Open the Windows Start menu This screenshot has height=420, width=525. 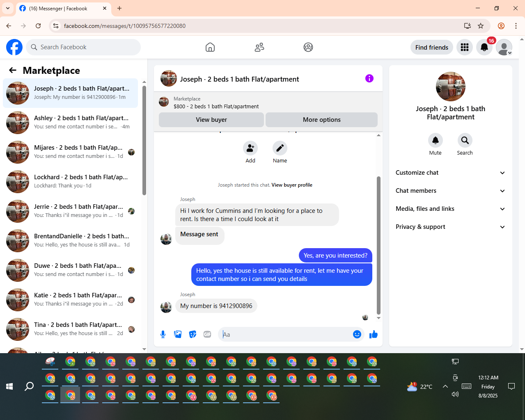click(x=9, y=386)
